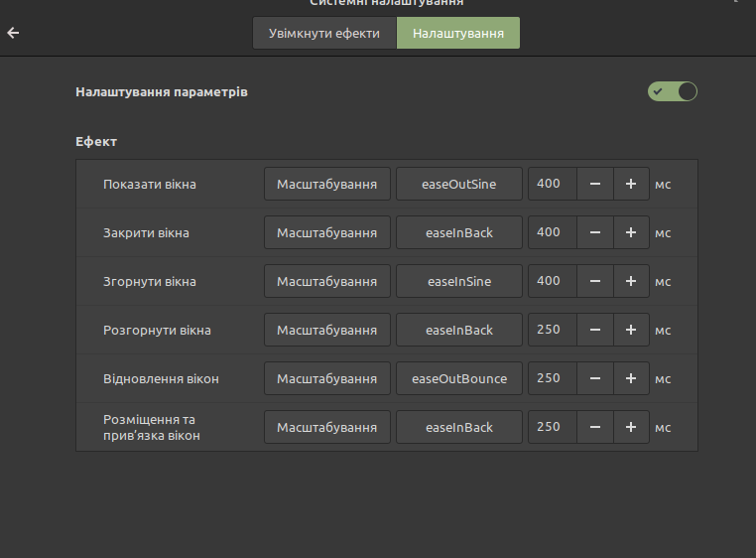Open easeInBack easing dropdown for Закрити вікна
This screenshot has width=756, height=558.
459,232
